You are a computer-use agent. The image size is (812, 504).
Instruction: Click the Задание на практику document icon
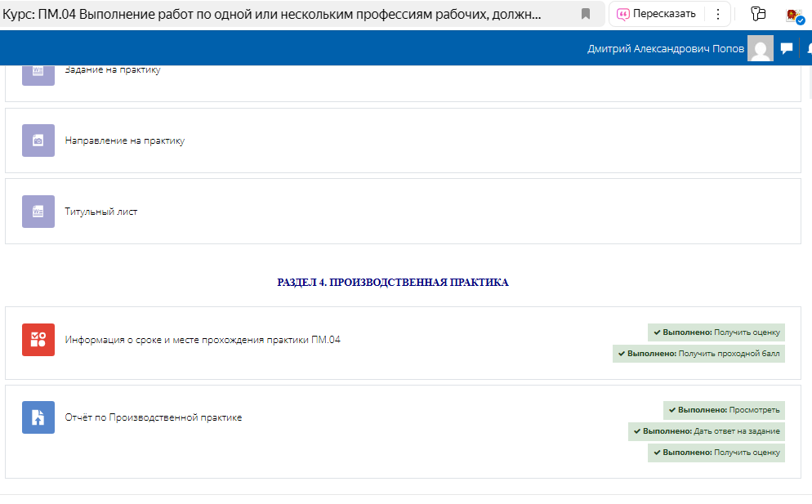(38, 72)
